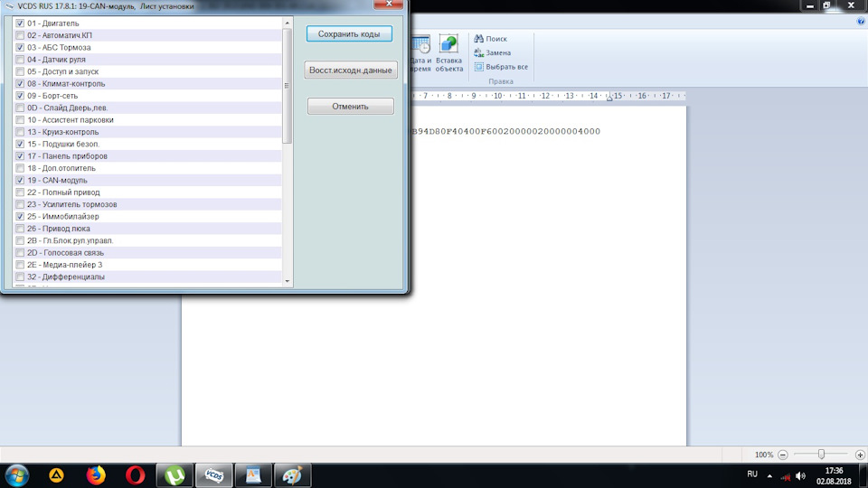Check 2E - Медиа-плейер 3 checkbox
This screenshot has height=488, width=868.
(20, 265)
